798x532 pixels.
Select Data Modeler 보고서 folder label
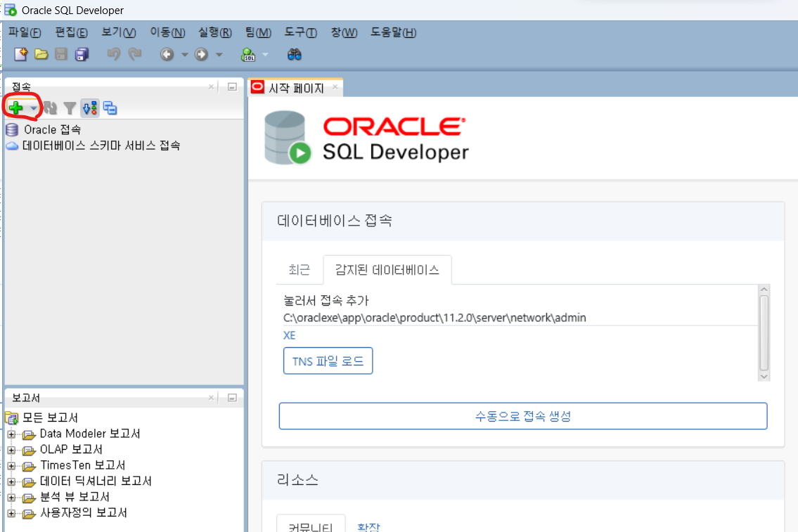90,434
